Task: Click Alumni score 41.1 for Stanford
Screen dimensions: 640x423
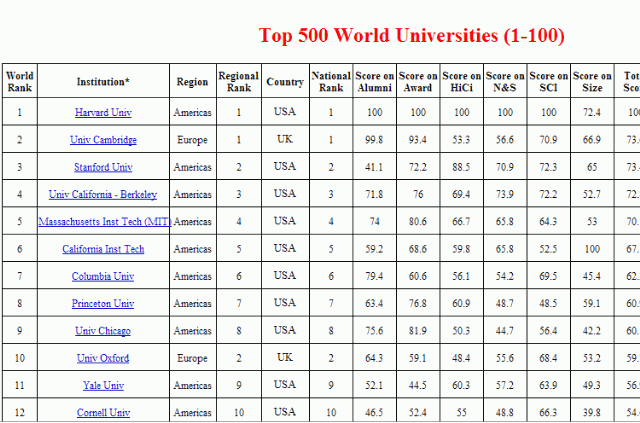Action: coord(374,167)
